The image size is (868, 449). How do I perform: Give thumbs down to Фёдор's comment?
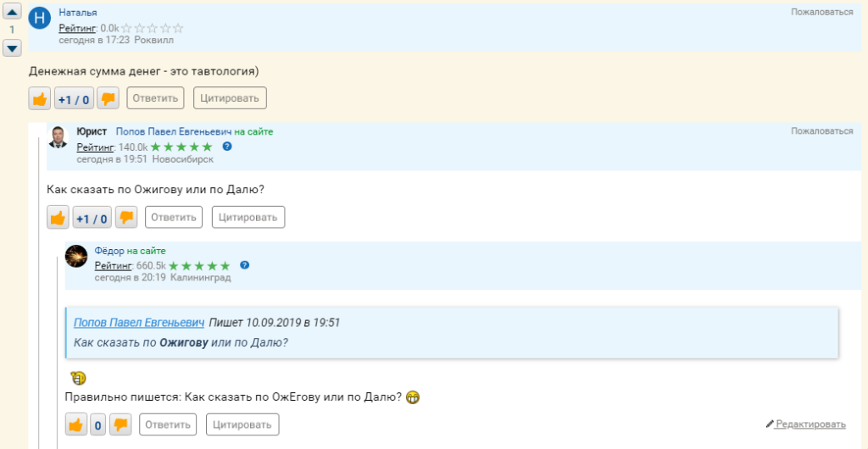[x=120, y=424]
